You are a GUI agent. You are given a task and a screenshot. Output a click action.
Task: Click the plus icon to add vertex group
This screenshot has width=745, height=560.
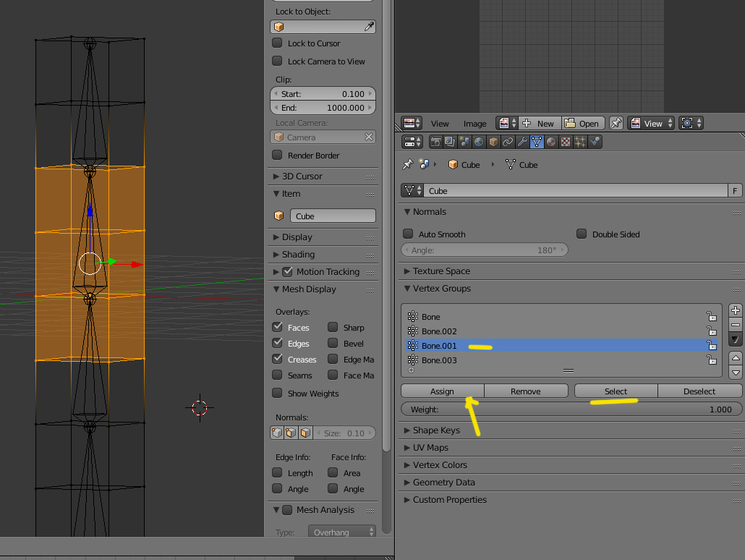point(736,311)
